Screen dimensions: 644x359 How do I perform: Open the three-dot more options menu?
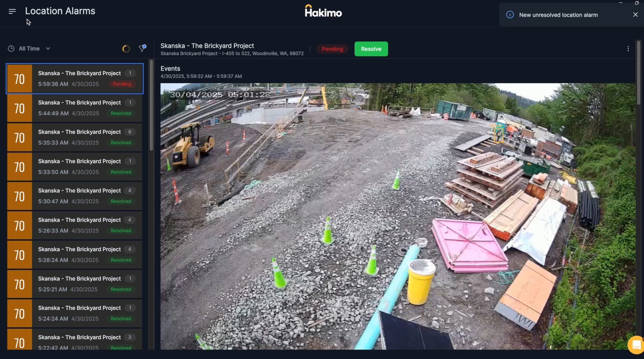(628, 49)
